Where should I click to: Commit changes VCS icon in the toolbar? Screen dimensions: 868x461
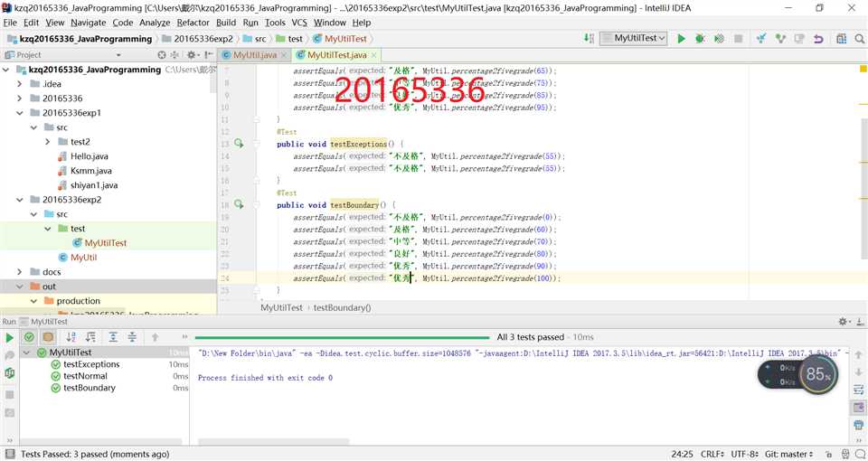780,39
